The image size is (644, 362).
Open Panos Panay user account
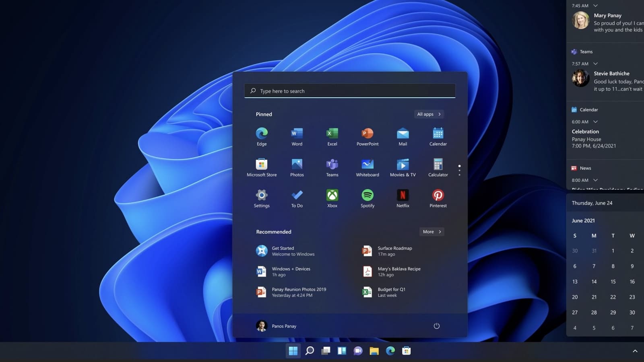coord(276,326)
